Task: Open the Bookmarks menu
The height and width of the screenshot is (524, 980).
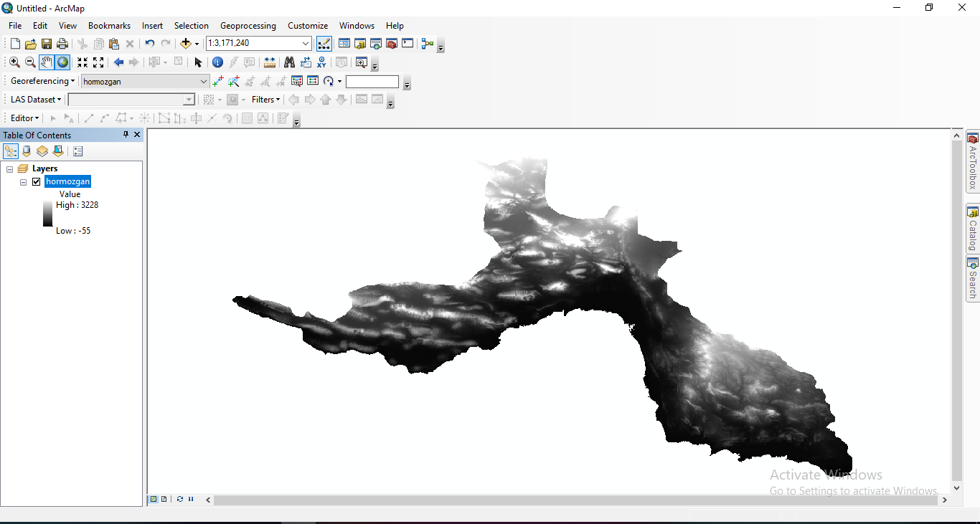Action: [x=109, y=26]
